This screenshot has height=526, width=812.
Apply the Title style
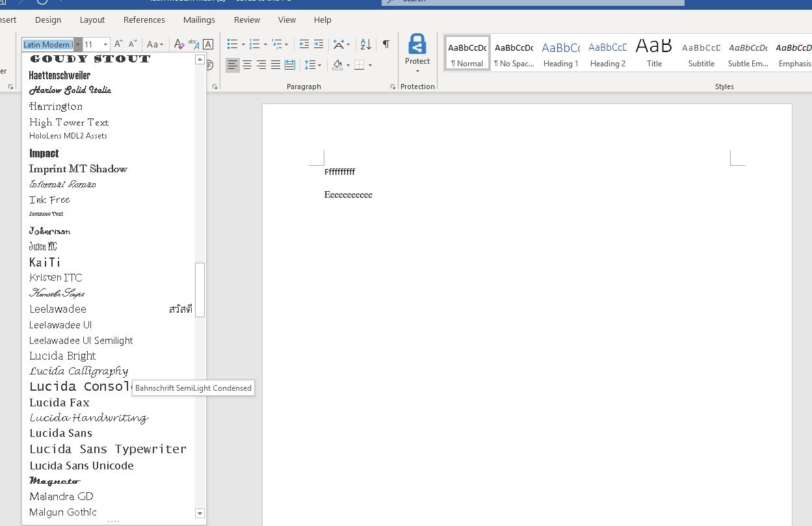point(654,53)
